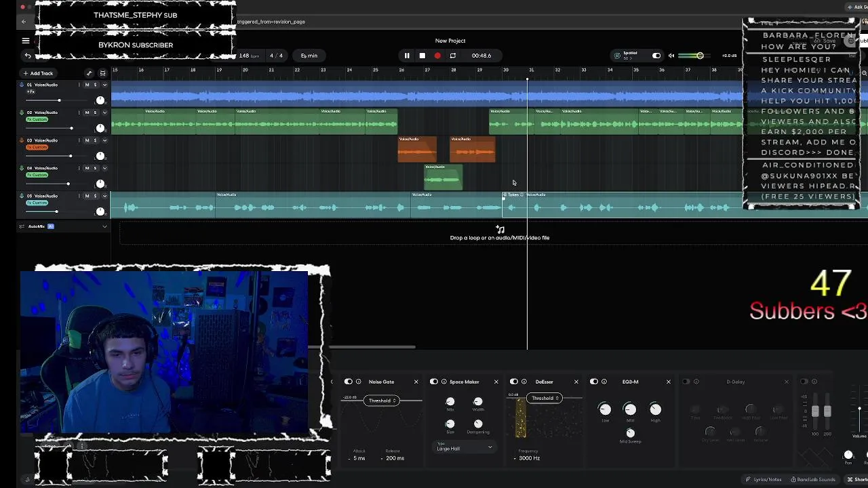Open the automation icon beside Add Track

89,73
